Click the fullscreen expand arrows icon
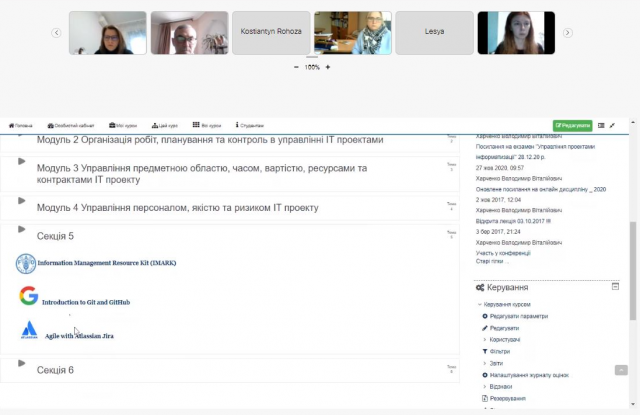Screen dimensions: 640x415 coord(612,125)
